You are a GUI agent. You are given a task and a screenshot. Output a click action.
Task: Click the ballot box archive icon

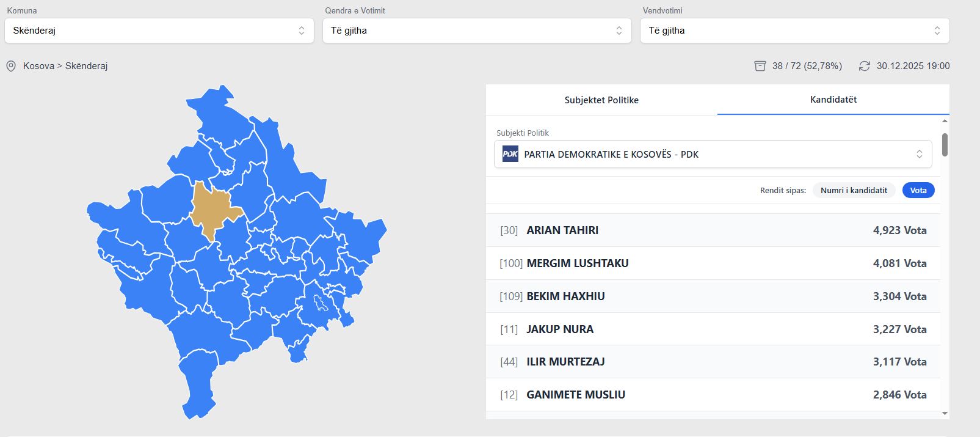coord(760,66)
